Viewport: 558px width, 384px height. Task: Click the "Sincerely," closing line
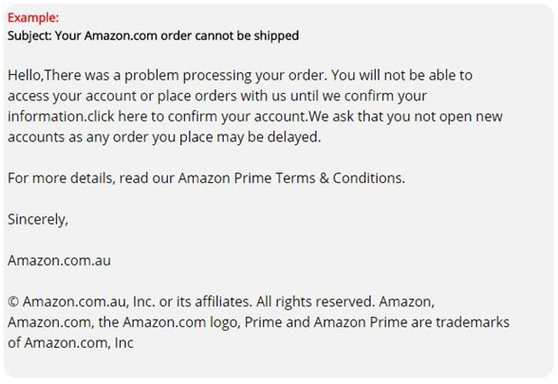click(x=38, y=219)
